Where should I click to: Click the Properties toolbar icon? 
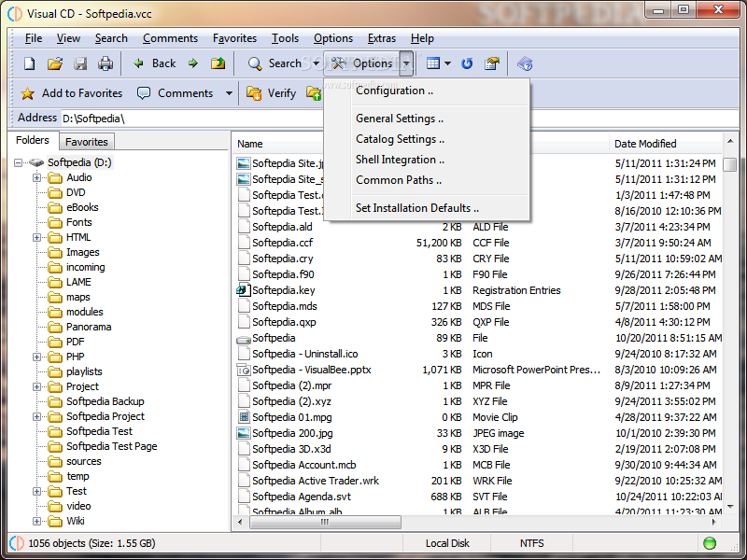492,63
